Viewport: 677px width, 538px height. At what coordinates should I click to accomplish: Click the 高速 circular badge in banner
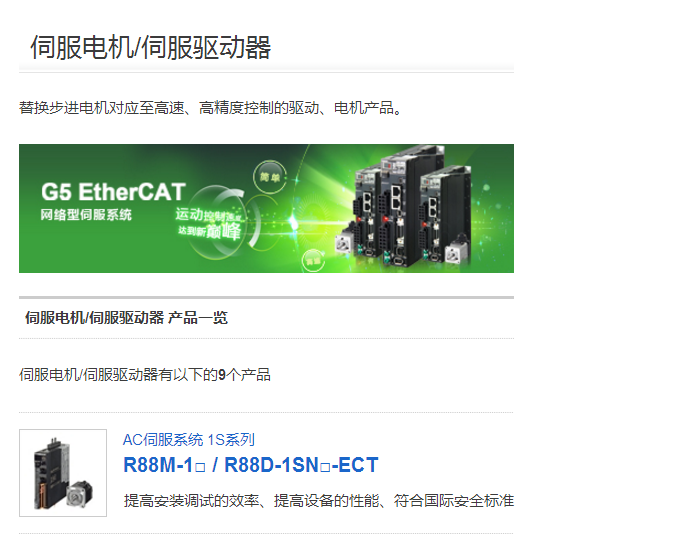click(313, 260)
